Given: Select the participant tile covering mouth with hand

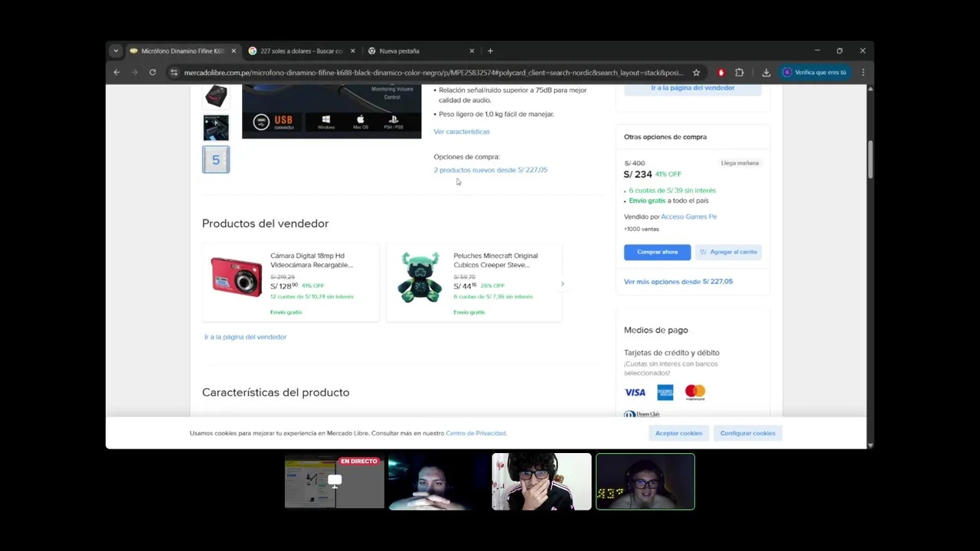Looking at the screenshot, I should pos(541,481).
